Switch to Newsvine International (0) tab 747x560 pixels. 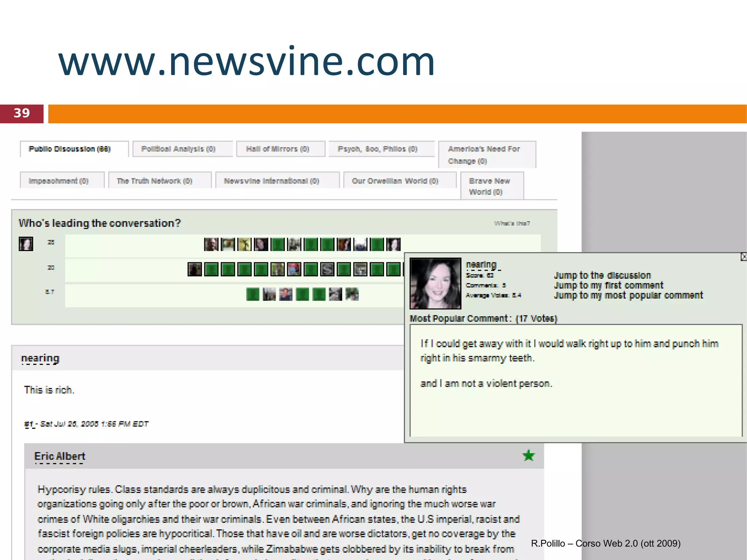coord(277,181)
